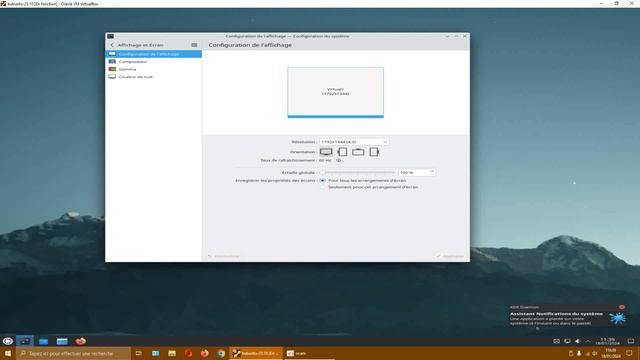Open the KDE application launcher
The width and height of the screenshot is (640, 360).
click(x=8, y=341)
